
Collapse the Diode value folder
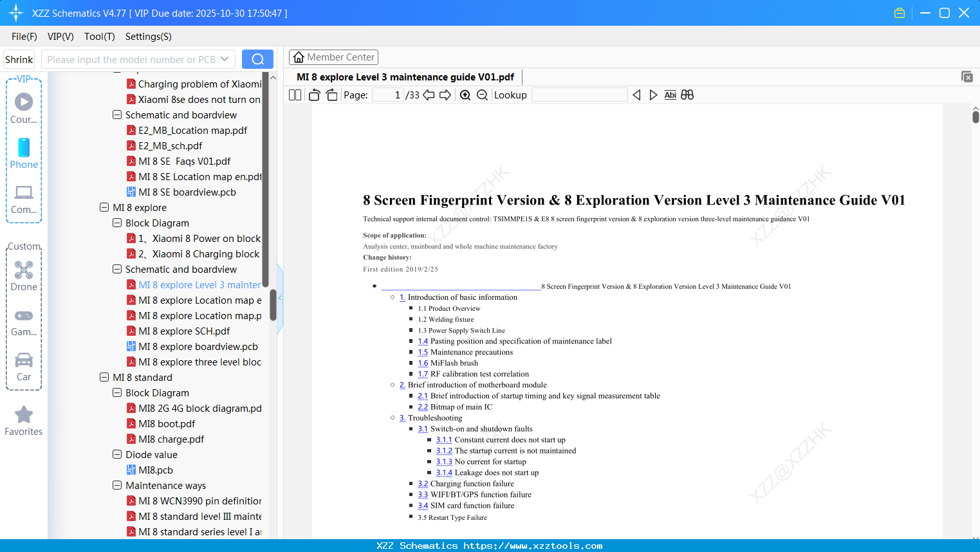[x=117, y=455]
